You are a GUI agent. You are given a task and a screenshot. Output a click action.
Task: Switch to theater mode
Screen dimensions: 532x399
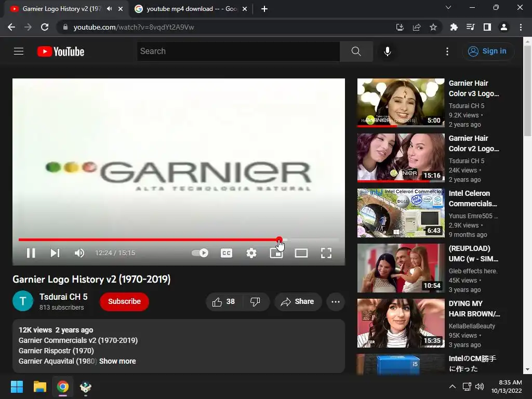(x=301, y=253)
